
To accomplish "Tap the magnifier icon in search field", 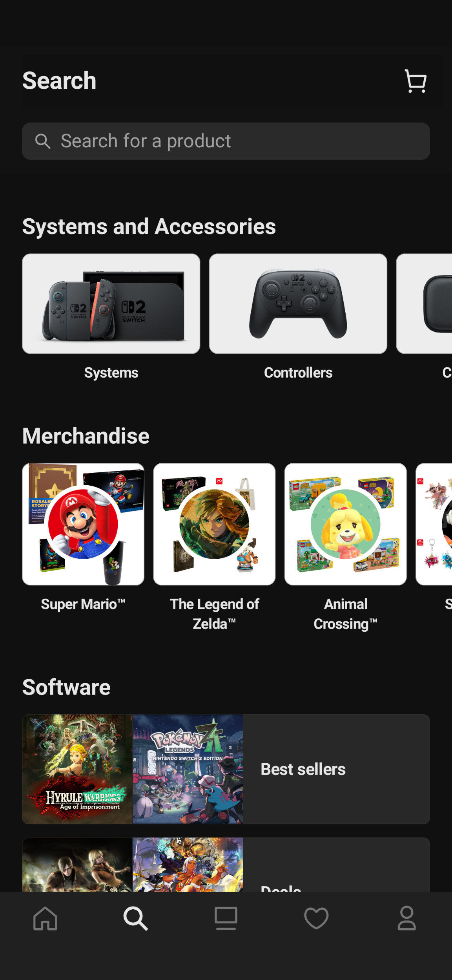I will click(43, 141).
